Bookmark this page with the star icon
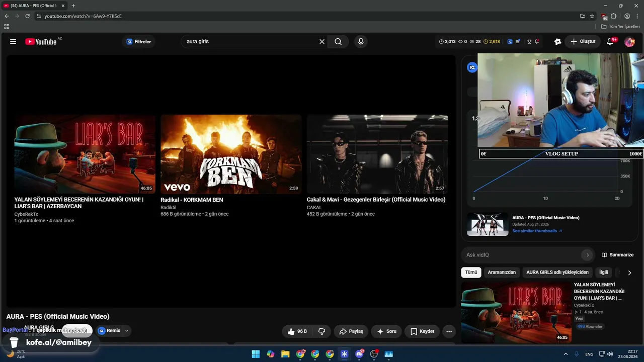The height and width of the screenshot is (362, 644). [x=592, y=16]
